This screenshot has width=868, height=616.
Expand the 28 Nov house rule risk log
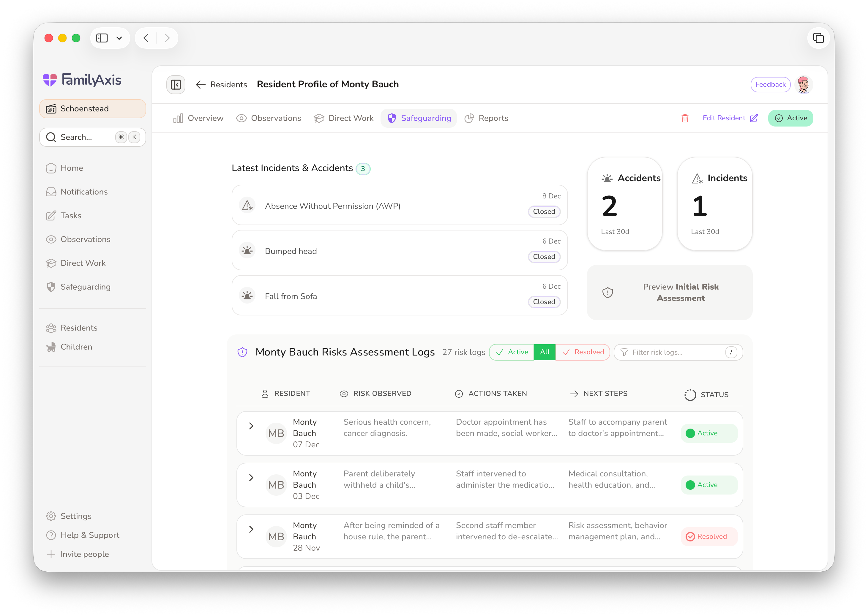coord(251,530)
